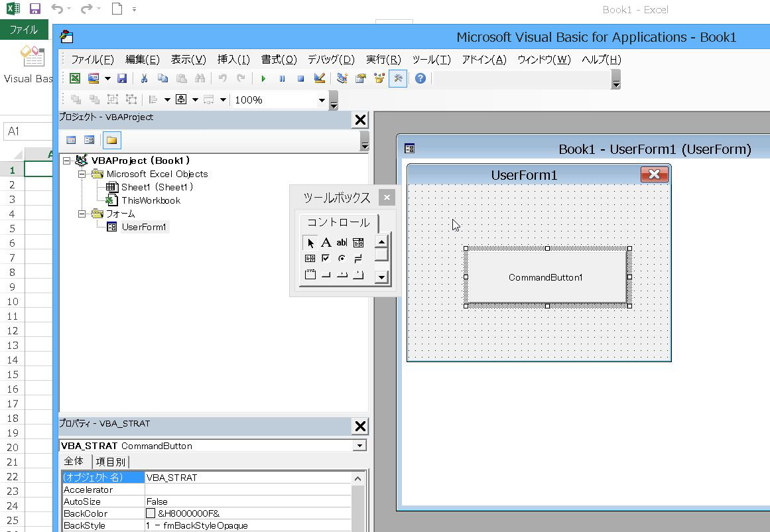Click the Ungroup controls icon

pyautogui.click(x=131, y=100)
